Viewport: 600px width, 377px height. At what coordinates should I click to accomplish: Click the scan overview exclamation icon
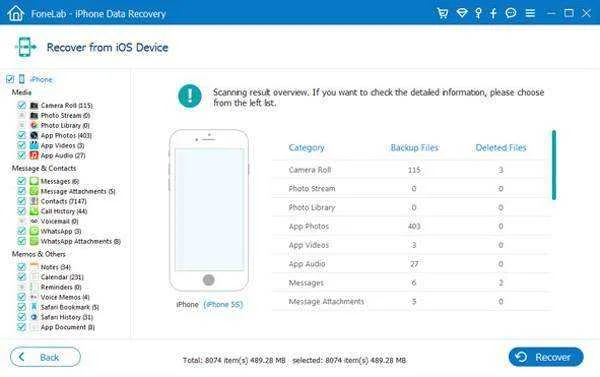tap(190, 96)
